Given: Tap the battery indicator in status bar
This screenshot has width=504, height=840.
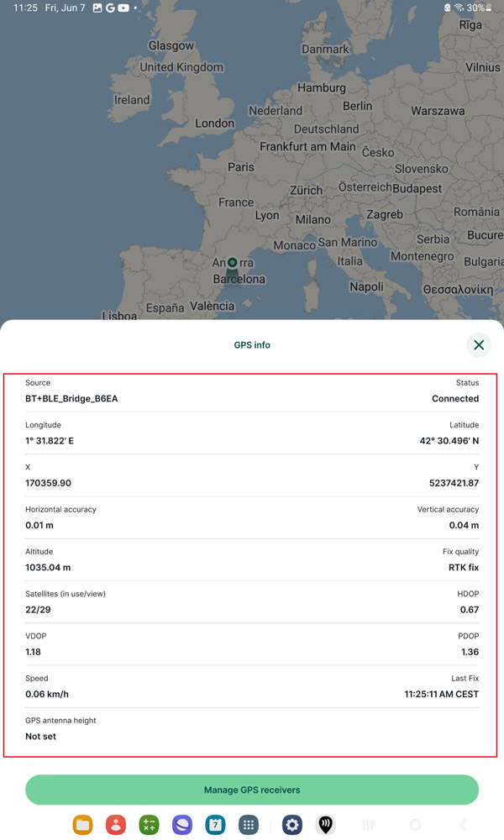Looking at the screenshot, I should click(x=478, y=8).
